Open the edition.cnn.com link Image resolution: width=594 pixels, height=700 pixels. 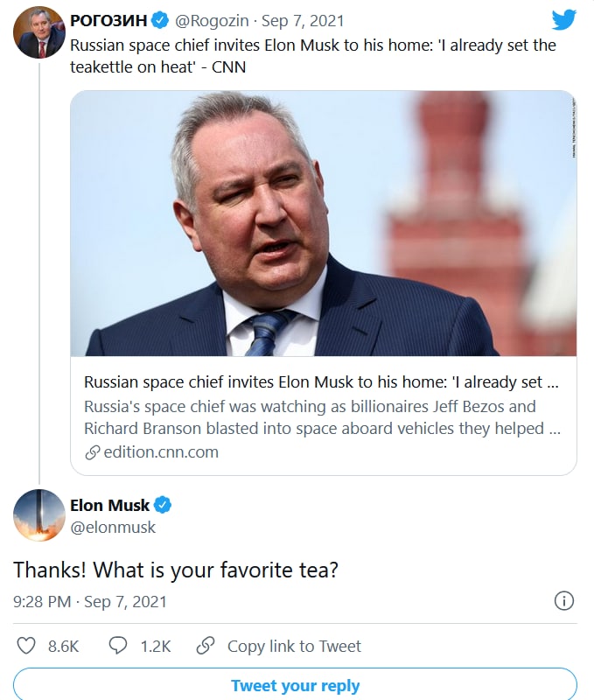tap(160, 452)
